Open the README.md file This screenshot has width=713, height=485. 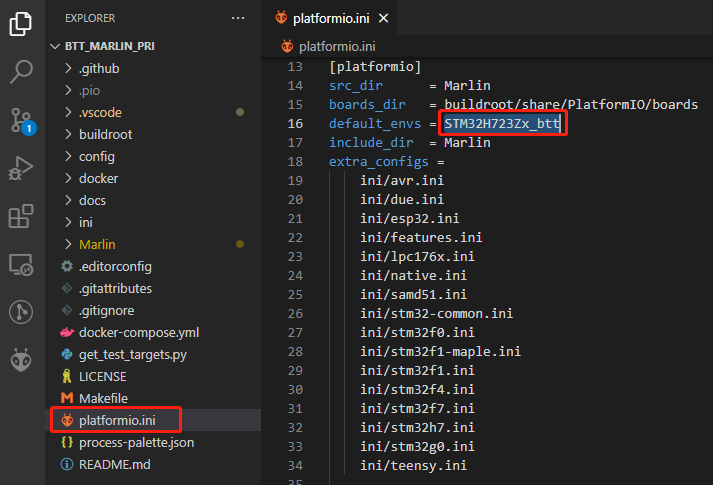[x=114, y=464]
